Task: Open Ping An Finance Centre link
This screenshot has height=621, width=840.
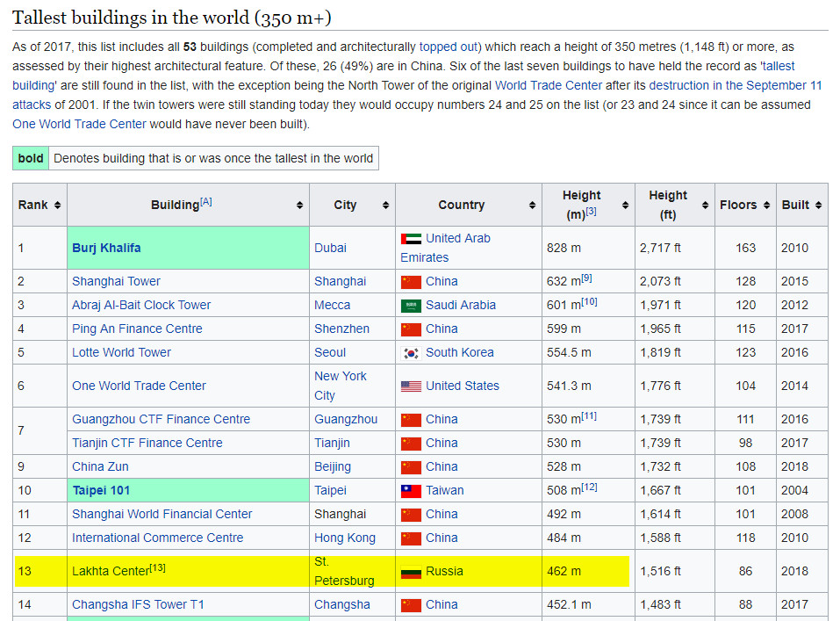Action: (137, 329)
